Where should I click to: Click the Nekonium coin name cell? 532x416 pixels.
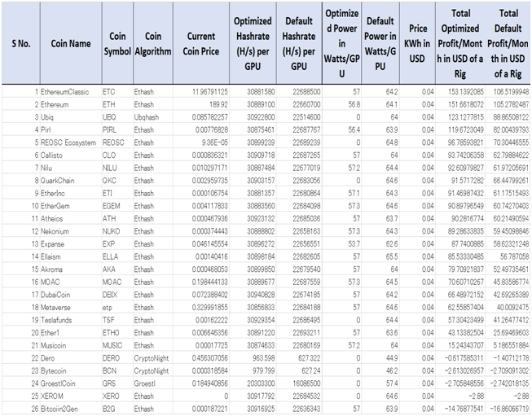coord(71,231)
